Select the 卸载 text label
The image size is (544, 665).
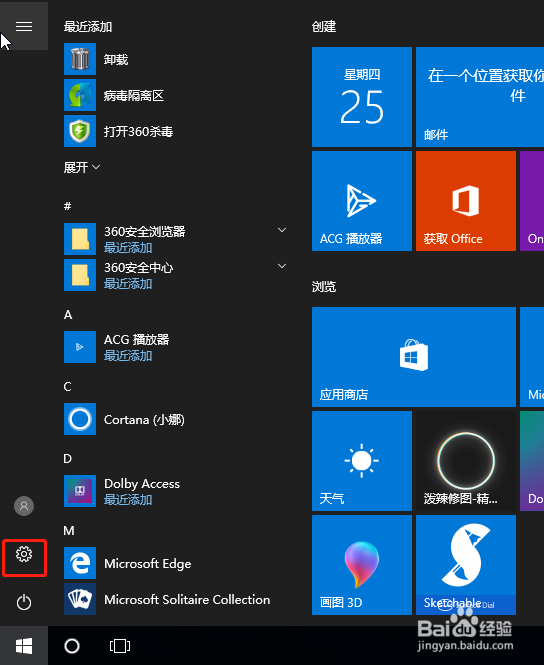pyautogui.click(x=116, y=59)
